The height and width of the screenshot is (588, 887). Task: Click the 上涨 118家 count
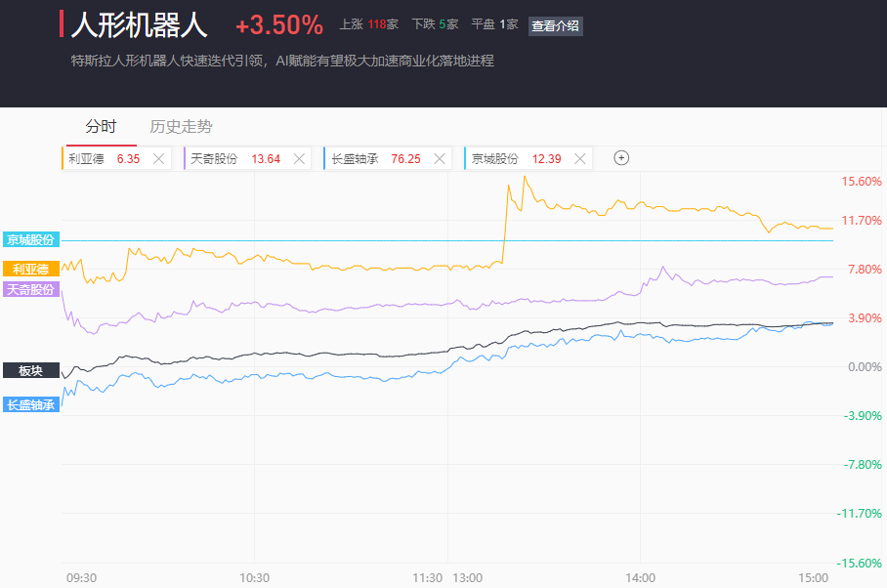tap(368, 24)
